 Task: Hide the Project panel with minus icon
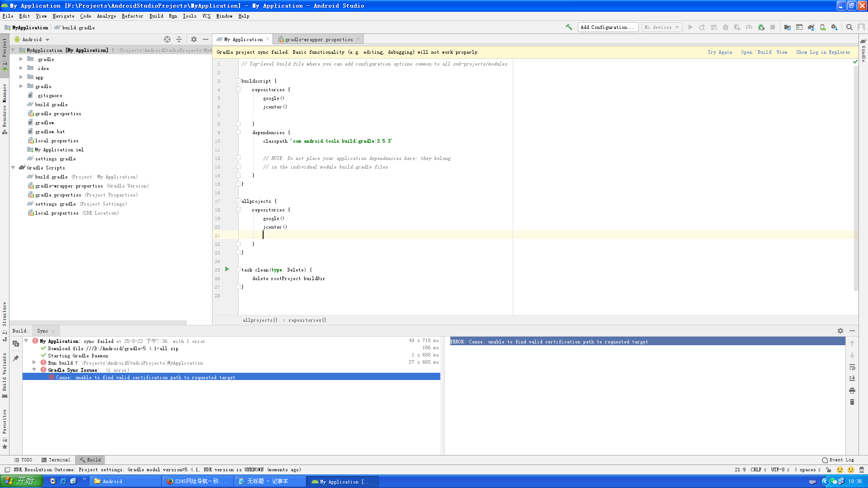[x=206, y=39]
